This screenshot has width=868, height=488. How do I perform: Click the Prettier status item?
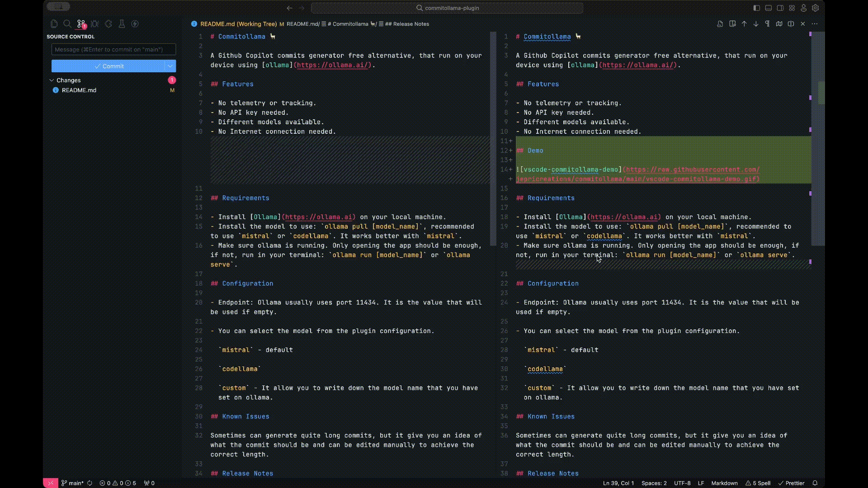click(791, 483)
